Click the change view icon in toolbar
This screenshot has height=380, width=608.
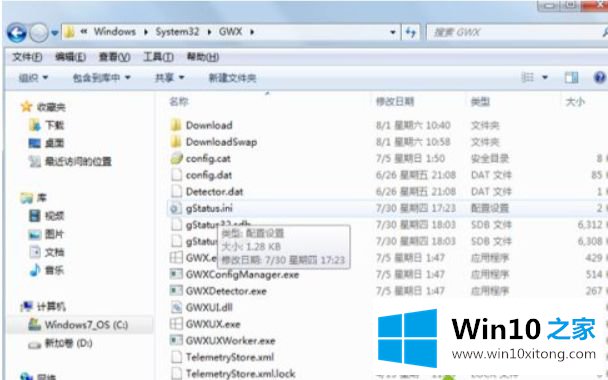(x=527, y=78)
